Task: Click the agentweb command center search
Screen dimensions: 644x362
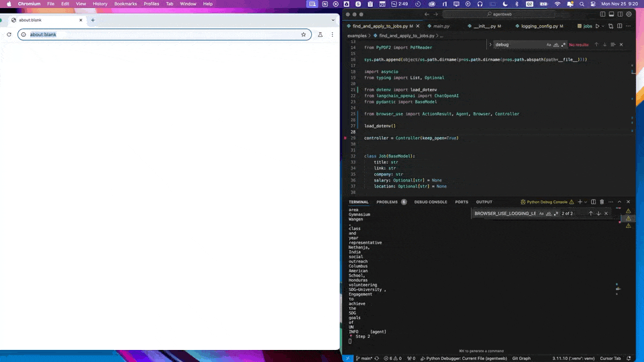Action: coord(499,14)
